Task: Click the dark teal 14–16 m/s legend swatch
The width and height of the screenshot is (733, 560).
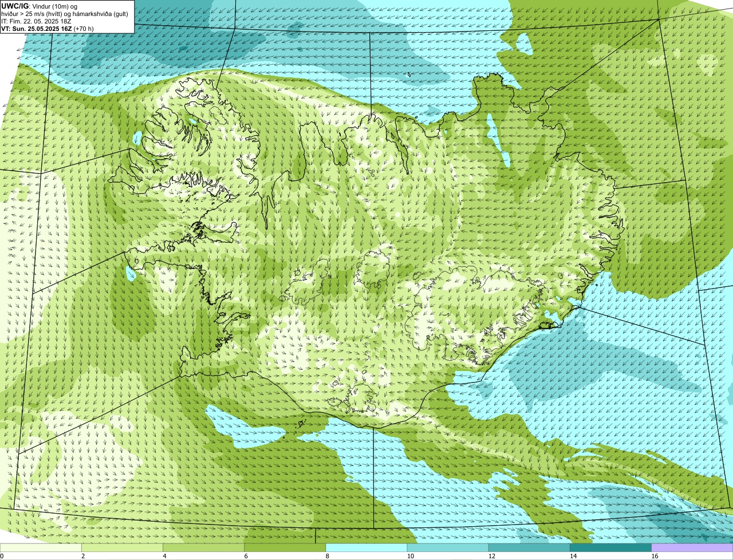Action: [x=611, y=548]
